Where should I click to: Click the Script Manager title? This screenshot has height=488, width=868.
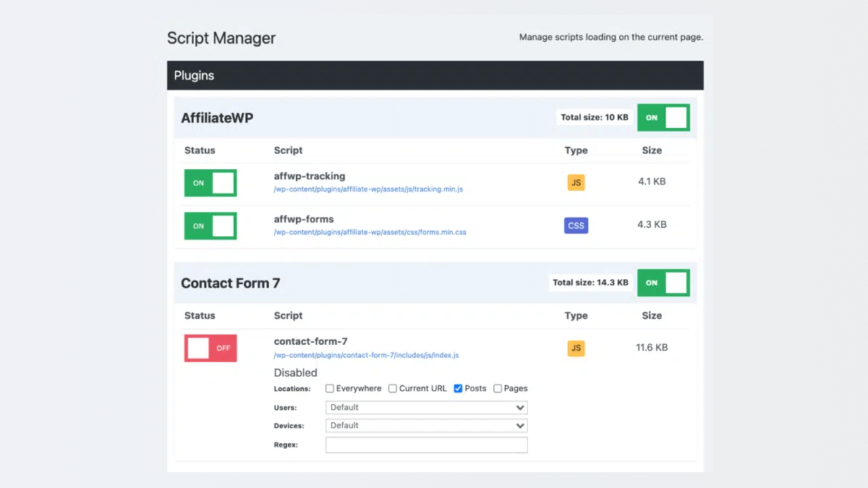coord(221,38)
